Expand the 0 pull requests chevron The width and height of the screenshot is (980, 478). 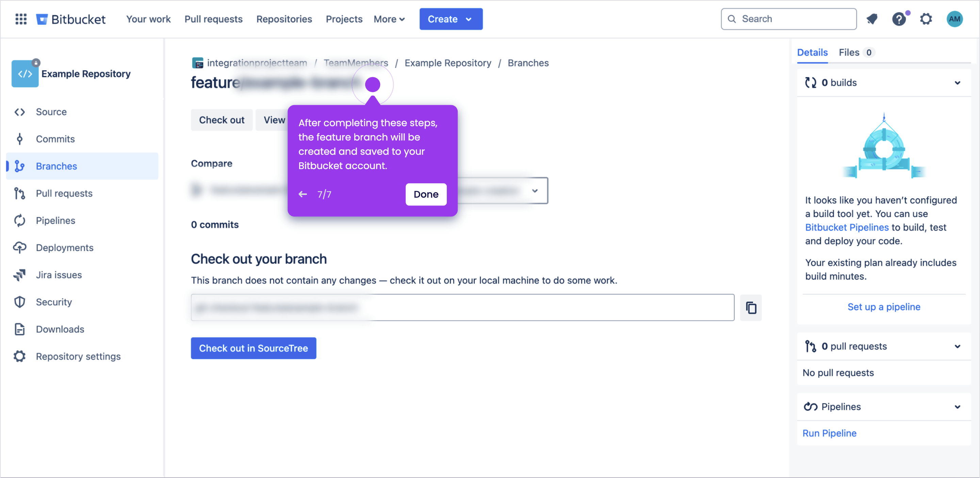(x=957, y=346)
